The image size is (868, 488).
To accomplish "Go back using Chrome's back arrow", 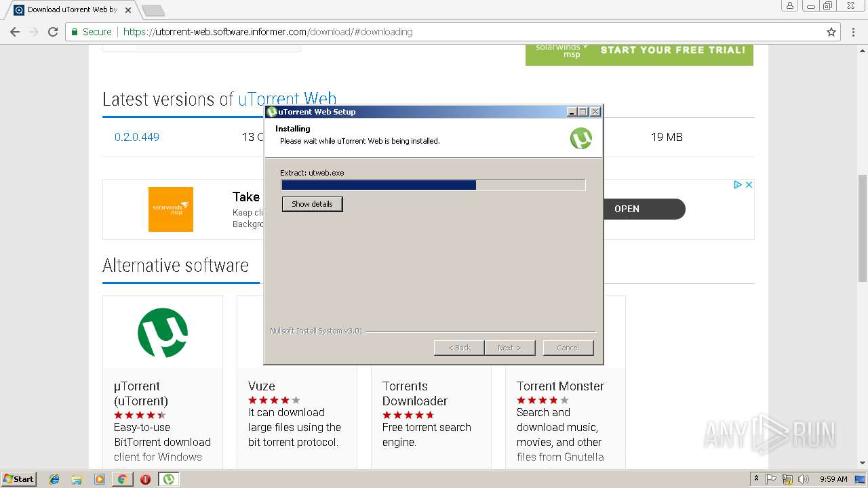I will pyautogui.click(x=15, y=32).
